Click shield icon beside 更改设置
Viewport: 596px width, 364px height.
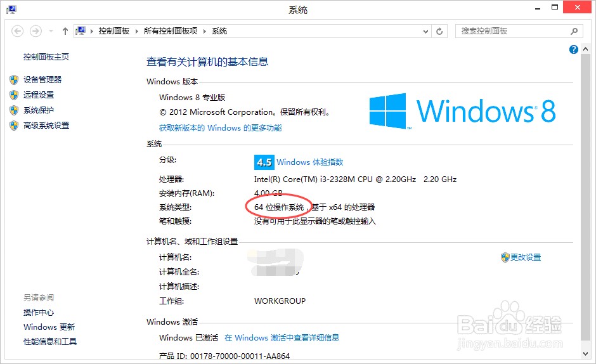[x=505, y=257]
